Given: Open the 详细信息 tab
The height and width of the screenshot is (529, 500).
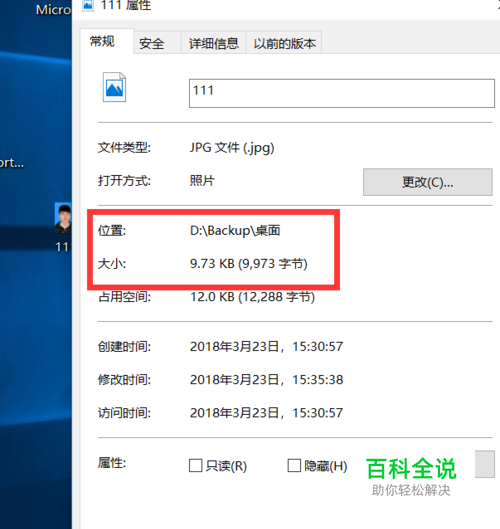Looking at the screenshot, I should [x=214, y=43].
